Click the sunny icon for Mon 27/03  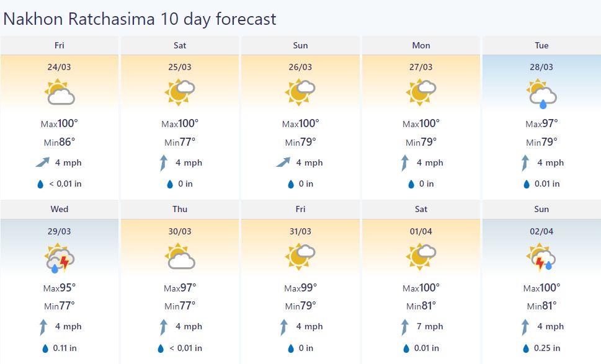pyautogui.click(x=421, y=92)
